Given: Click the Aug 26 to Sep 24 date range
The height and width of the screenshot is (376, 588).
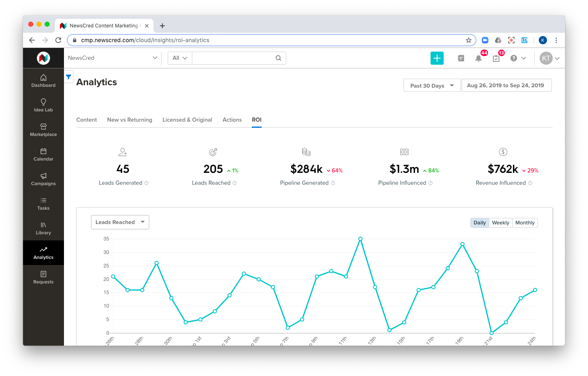Looking at the screenshot, I should point(506,85).
